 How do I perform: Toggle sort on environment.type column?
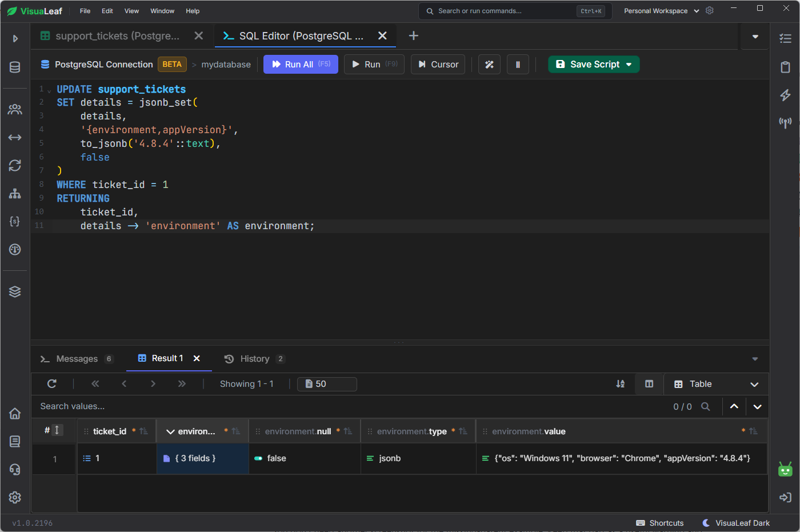coord(463,431)
